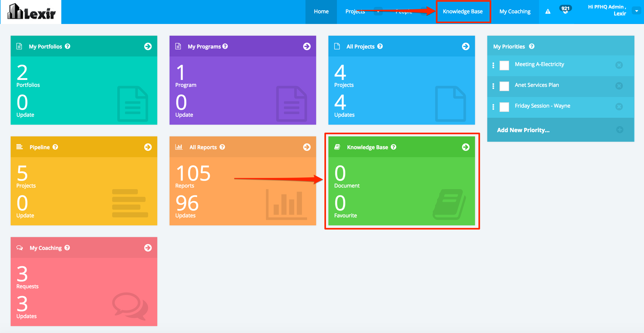The image size is (644, 333).
Task: Remove Anet Services Plan priority
Action: (x=619, y=86)
